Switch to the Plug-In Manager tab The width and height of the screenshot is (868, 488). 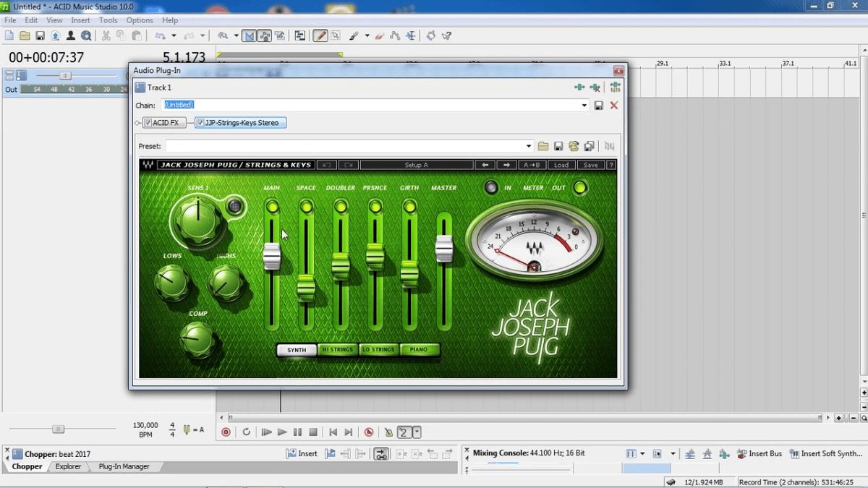pos(124,466)
